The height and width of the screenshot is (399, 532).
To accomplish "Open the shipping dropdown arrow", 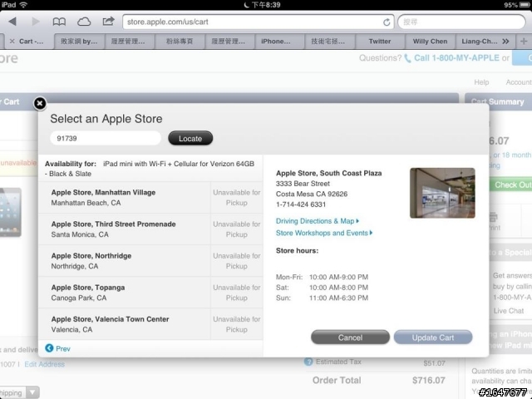I will tap(32, 392).
